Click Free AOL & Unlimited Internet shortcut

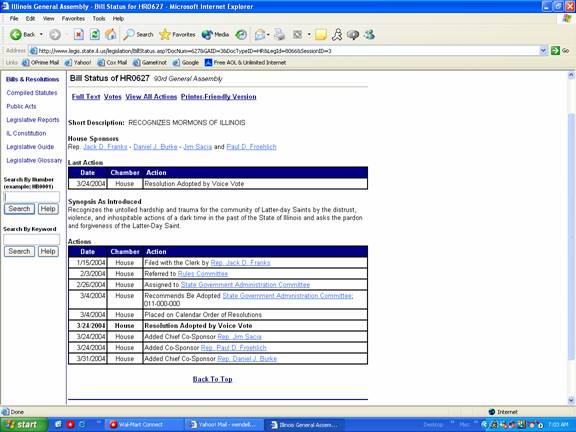click(245, 62)
